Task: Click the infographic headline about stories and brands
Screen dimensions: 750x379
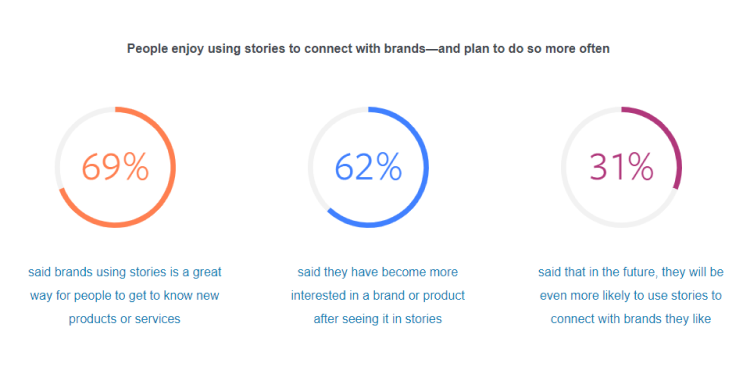Action: pos(368,49)
